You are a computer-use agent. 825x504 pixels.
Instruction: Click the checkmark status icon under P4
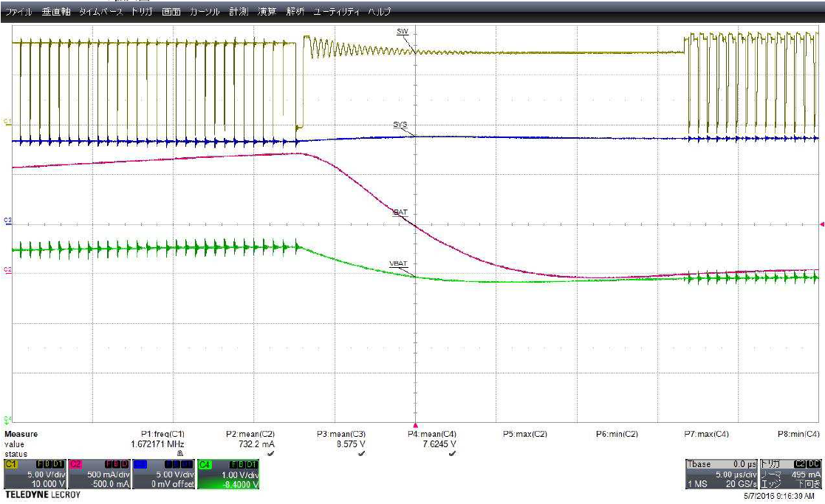[x=453, y=453]
